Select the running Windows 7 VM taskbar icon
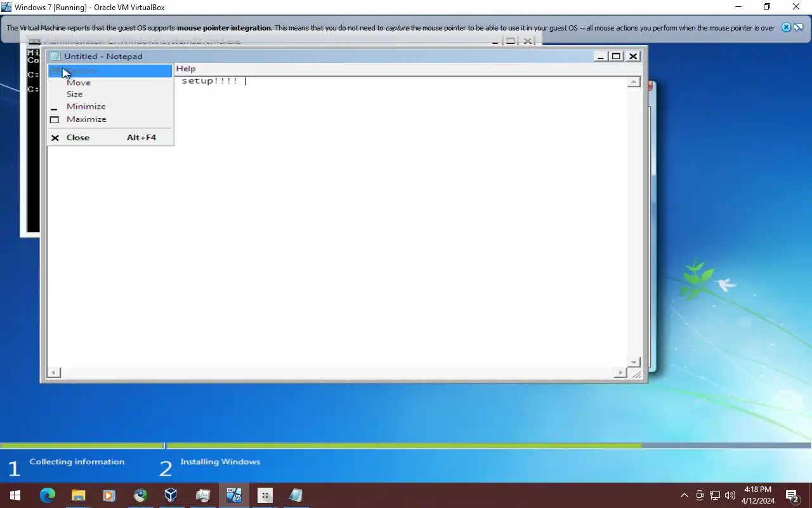812x508 pixels. coord(233,495)
